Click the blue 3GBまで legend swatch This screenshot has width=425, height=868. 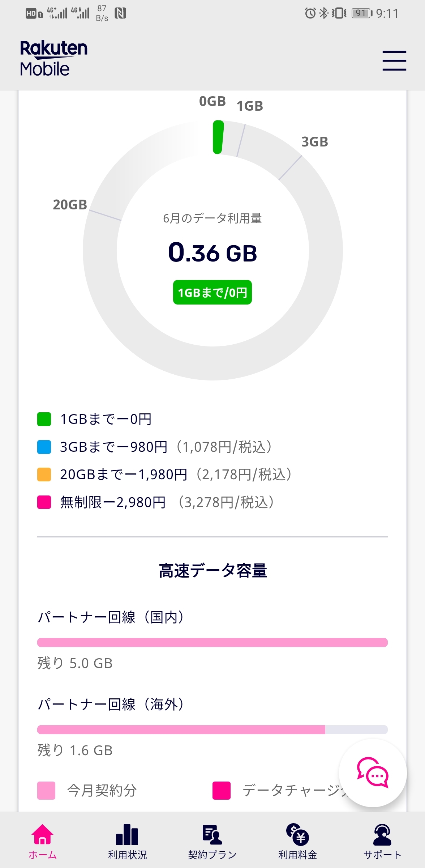pyautogui.click(x=44, y=447)
